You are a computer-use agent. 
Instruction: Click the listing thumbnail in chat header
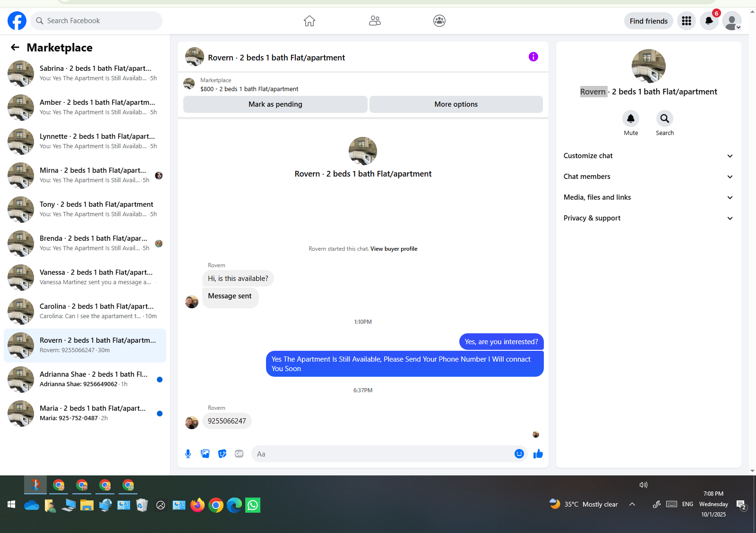[195, 57]
